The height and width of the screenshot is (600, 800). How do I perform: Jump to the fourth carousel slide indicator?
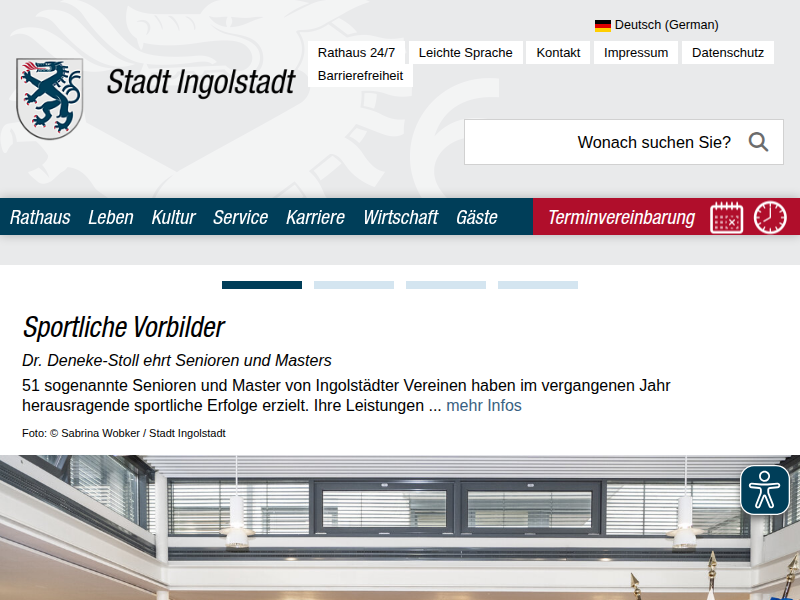pyautogui.click(x=538, y=285)
